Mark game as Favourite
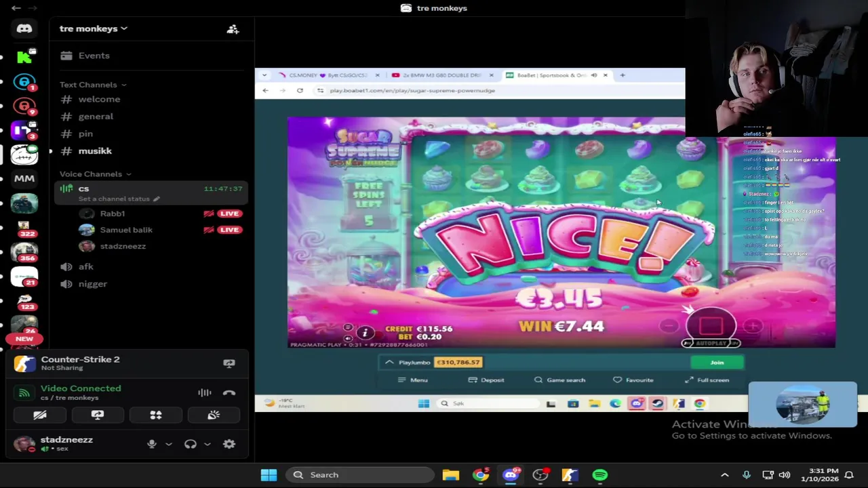868x488 pixels. coord(633,380)
